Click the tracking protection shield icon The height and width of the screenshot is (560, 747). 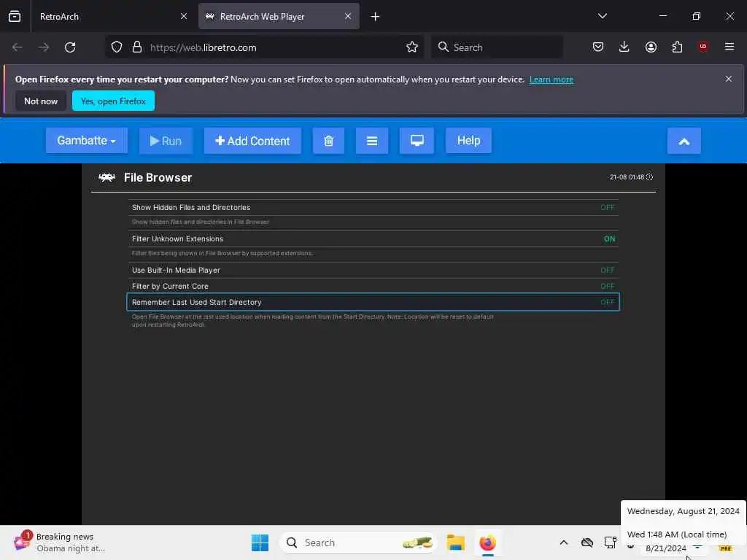pos(117,47)
